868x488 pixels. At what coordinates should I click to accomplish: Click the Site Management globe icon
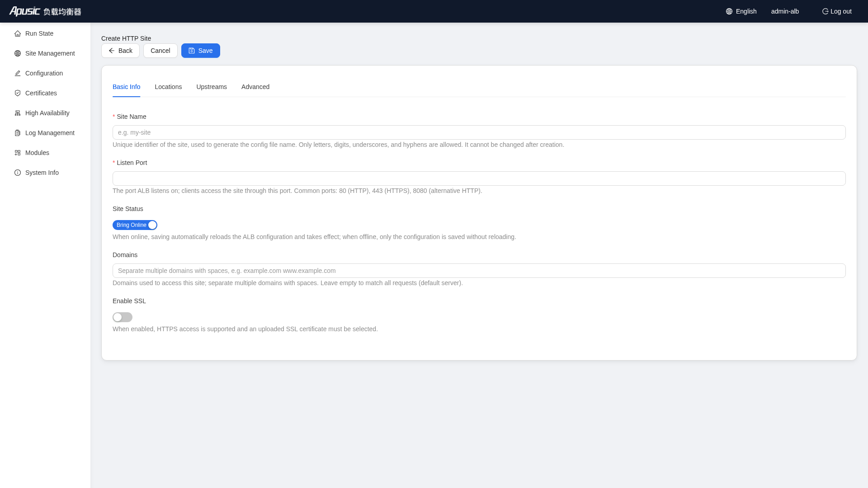click(x=18, y=53)
